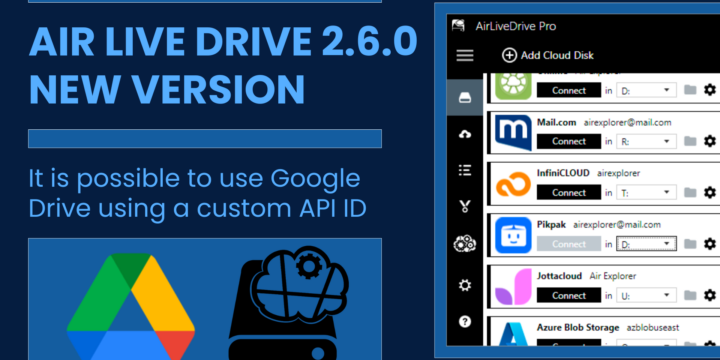Screen dimensions: 720x360
Task: Connect the InfiniCLOUD disk
Action: tap(569, 192)
